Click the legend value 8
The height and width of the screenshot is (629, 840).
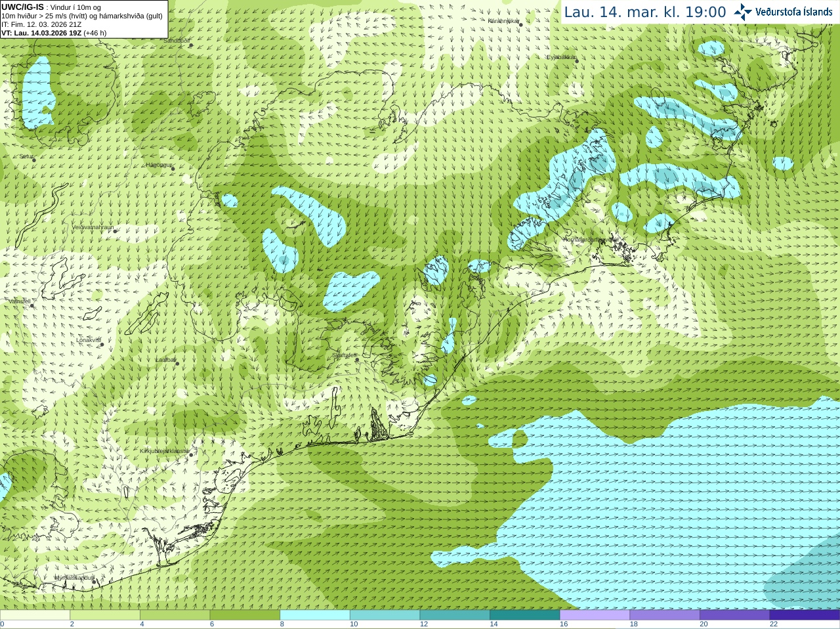click(x=282, y=624)
